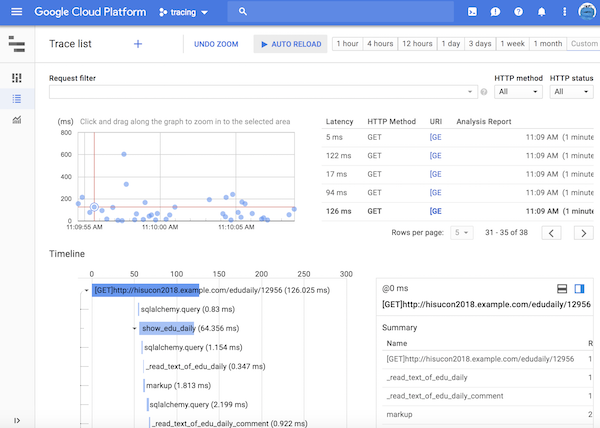Open the HTTP method dropdown
Viewport: 600px width, 428px height.
pos(518,92)
